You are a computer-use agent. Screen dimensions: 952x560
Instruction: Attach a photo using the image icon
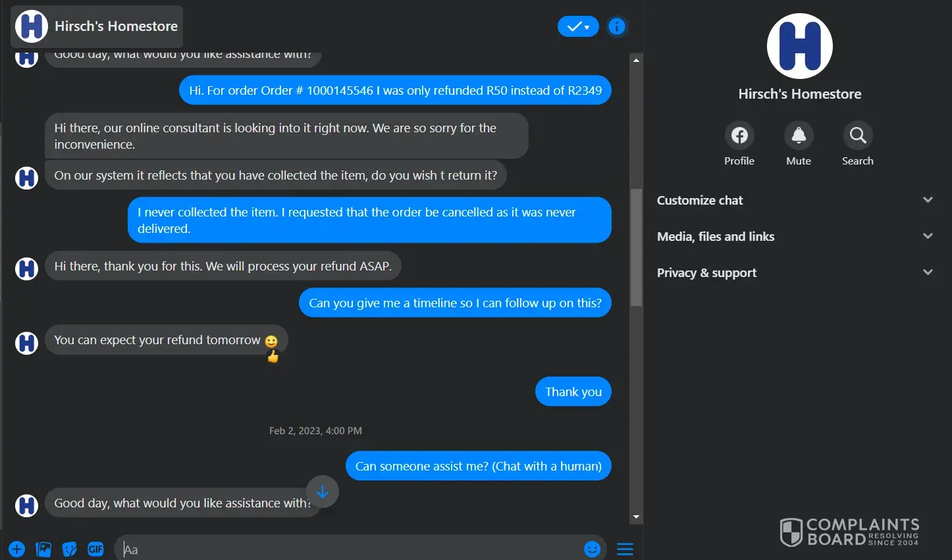pyautogui.click(x=43, y=549)
